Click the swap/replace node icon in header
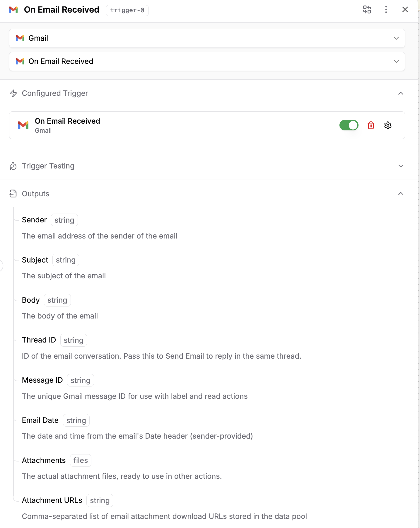420x528 pixels. (367, 10)
